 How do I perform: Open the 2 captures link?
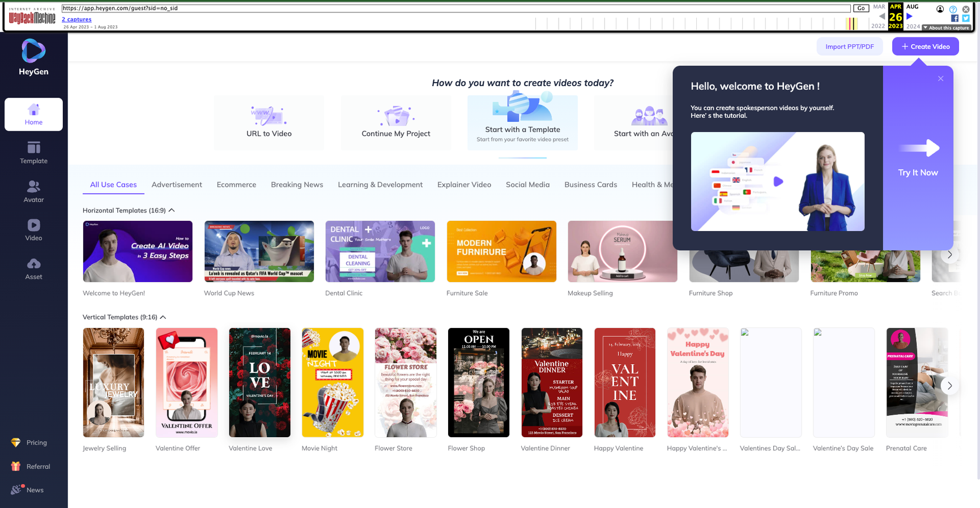tap(76, 19)
